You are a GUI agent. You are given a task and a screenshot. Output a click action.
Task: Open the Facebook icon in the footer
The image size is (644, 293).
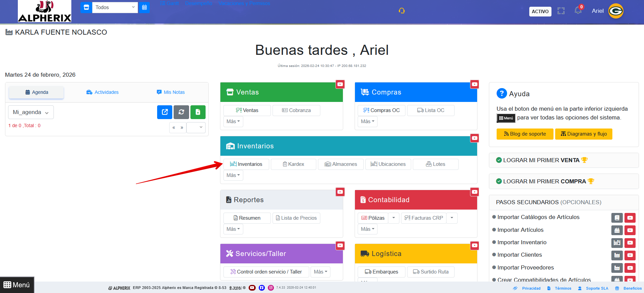coord(261,288)
